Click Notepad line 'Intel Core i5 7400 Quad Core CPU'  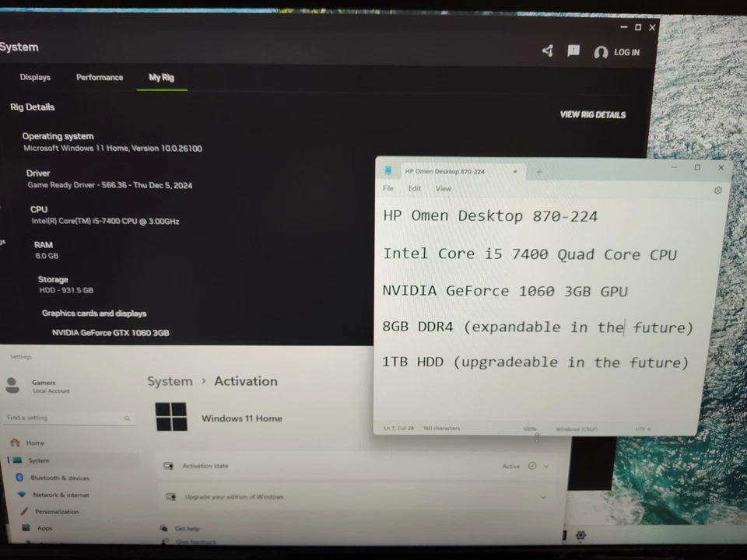pos(530,254)
